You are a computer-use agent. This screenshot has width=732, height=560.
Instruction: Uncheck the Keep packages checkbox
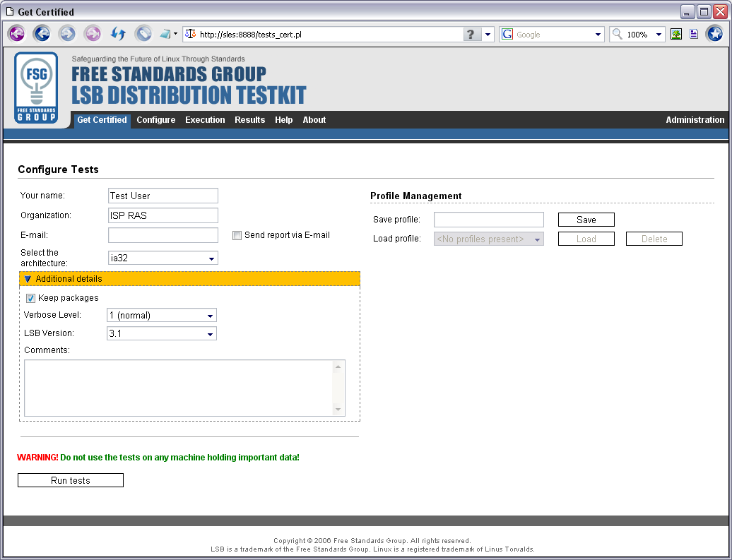tap(31, 298)
